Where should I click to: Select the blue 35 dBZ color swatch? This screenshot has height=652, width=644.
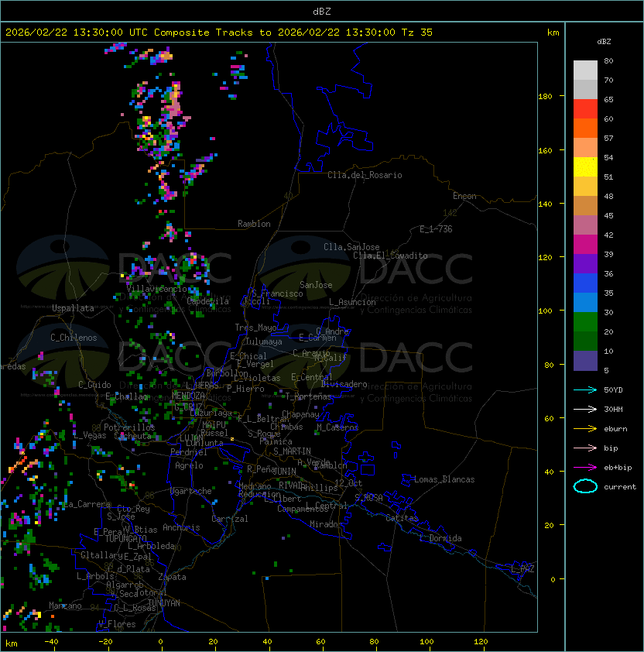[x=585, y=283]
